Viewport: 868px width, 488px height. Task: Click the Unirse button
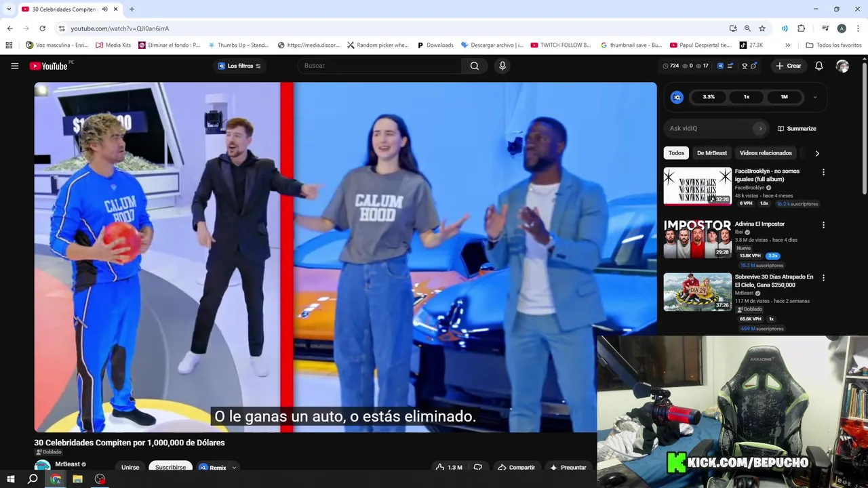(130, 467)
